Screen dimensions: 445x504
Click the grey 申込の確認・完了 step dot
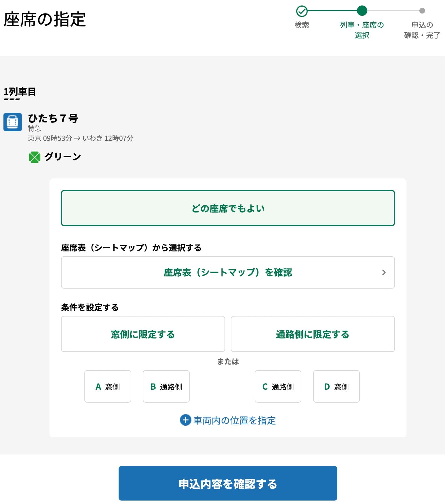coord(422,11)
